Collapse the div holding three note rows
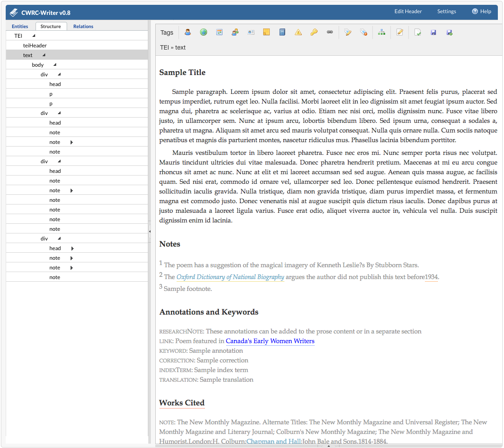This screenshot has height=448, width=504. (59, 113)
